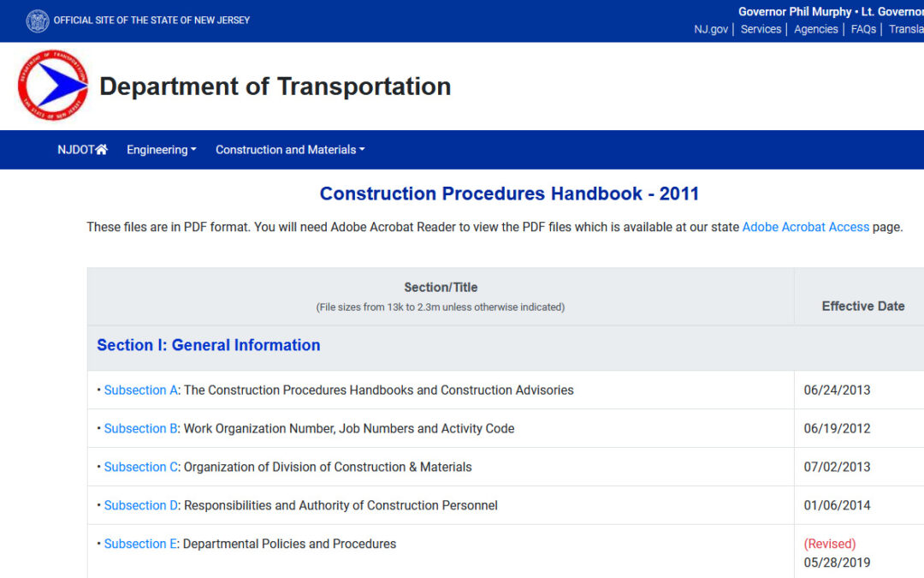Expand the Engineering dropdown menu
The width and height of the screenshot is (924, 578).
[161, 150]
